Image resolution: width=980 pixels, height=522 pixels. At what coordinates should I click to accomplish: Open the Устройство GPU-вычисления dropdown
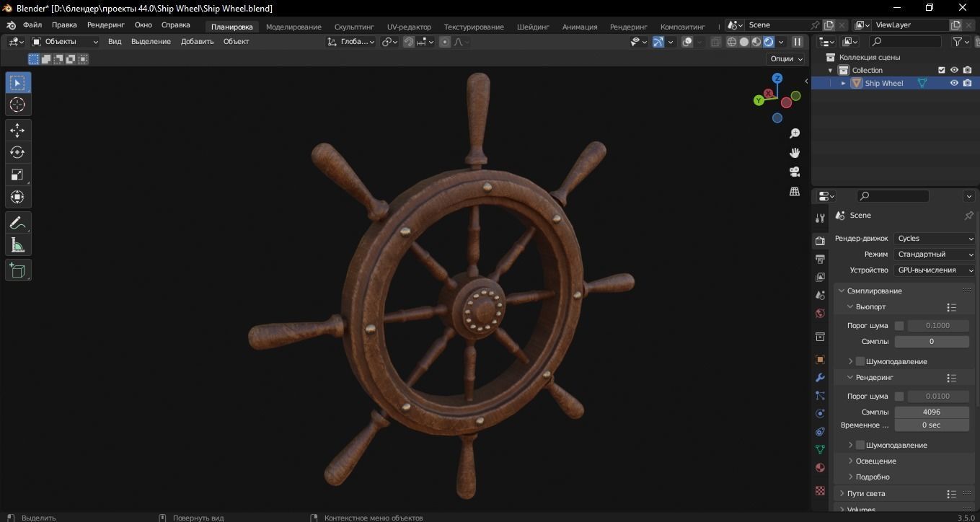(x=935, y=270)
